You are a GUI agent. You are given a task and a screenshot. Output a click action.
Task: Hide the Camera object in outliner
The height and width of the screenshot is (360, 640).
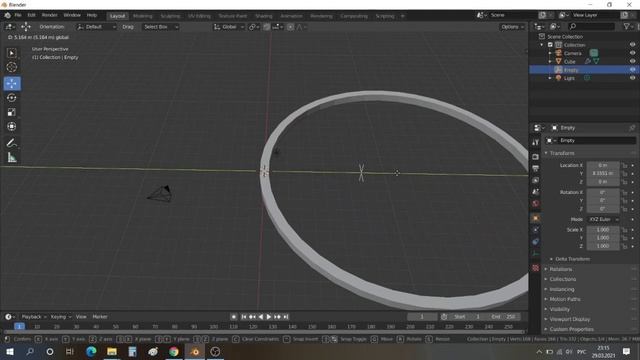(x=632, y=53)
